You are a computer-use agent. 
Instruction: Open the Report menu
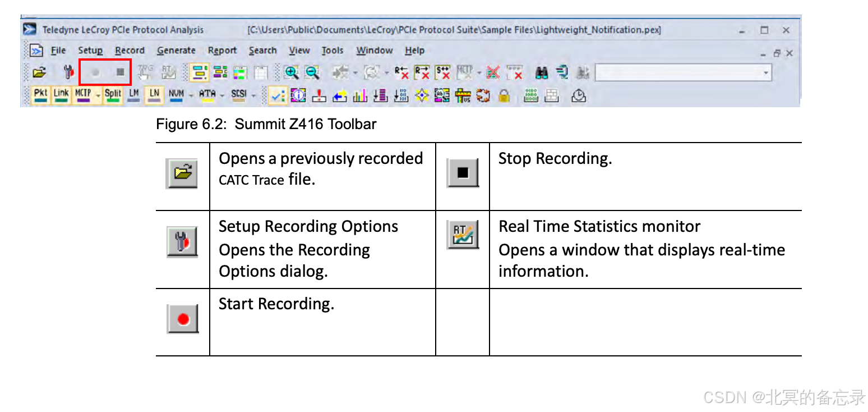point(223,51)
